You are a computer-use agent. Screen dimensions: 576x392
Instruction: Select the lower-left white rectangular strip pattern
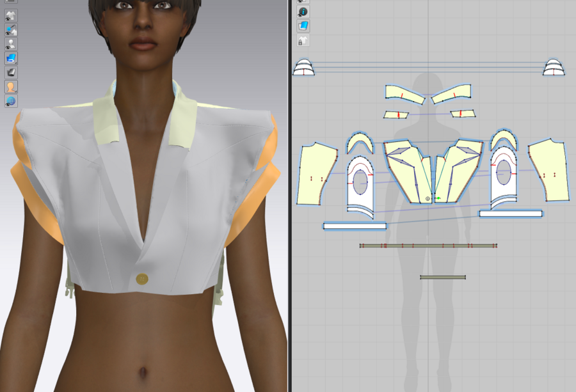(355, 226)
